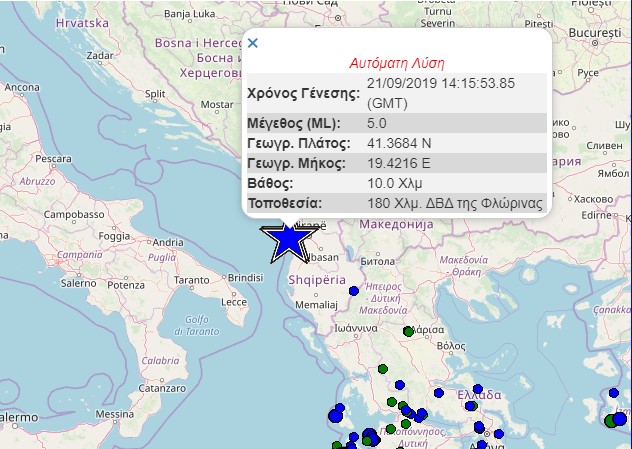The height and width of the screenshot is (449, 632).
Task: Click the 'Μέγεθος (ML):' label
Action: [294, 123]
